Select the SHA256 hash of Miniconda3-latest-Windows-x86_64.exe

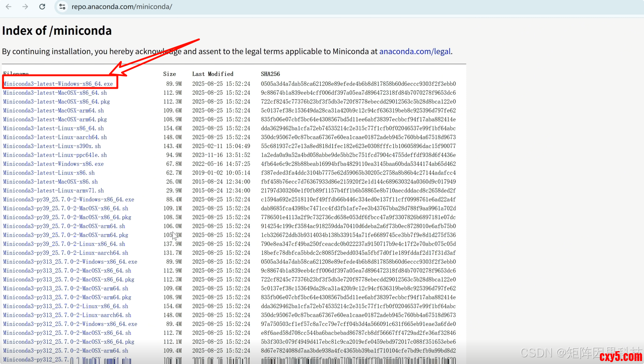pyautogui.click(x=358, y=84)
